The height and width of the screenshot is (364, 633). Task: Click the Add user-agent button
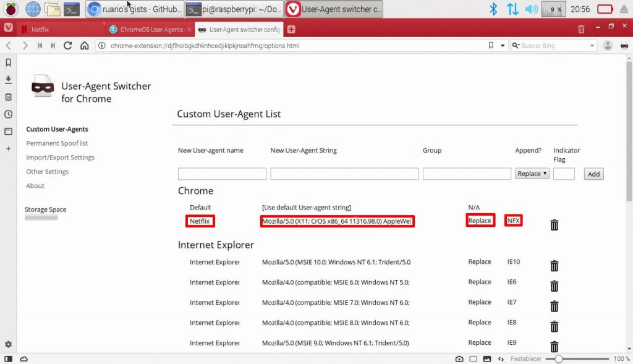(x=593, y=174)
